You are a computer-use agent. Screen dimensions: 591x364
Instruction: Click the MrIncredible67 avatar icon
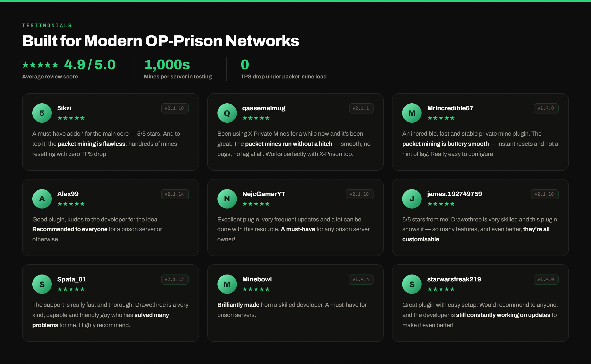click(x=412, y=113)
